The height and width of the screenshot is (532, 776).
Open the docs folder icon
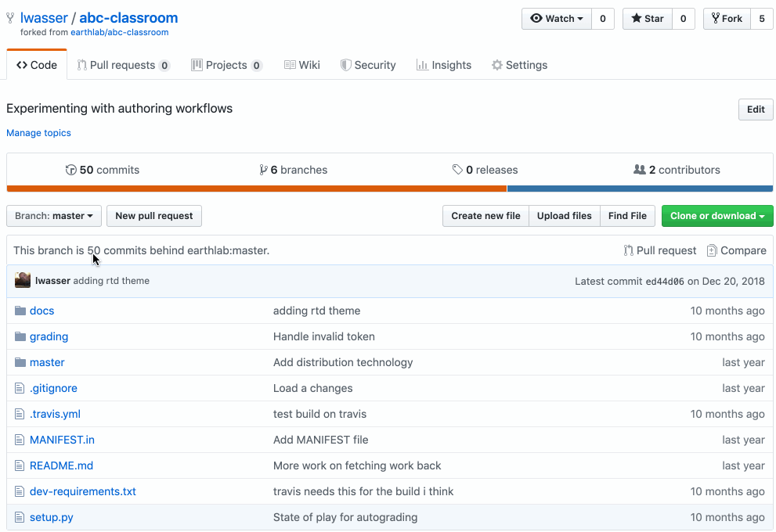pos(20,311)
